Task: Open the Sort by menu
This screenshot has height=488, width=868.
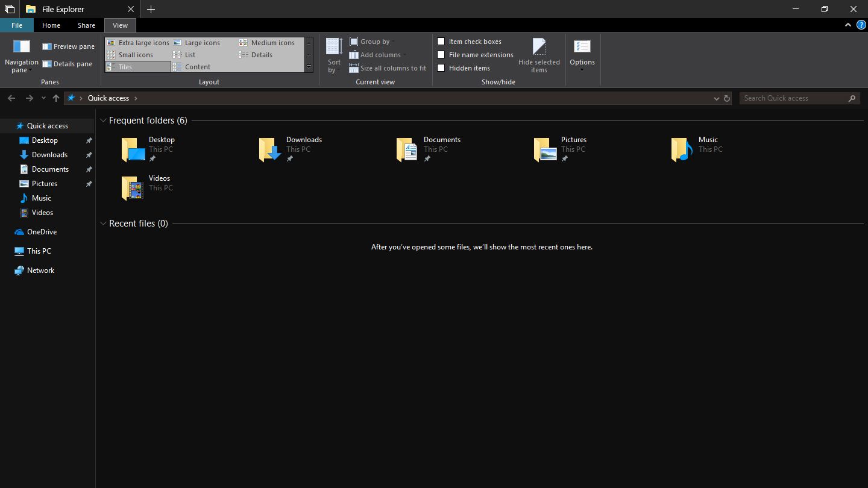Action: pyautogui.click(x=334, y=56)
